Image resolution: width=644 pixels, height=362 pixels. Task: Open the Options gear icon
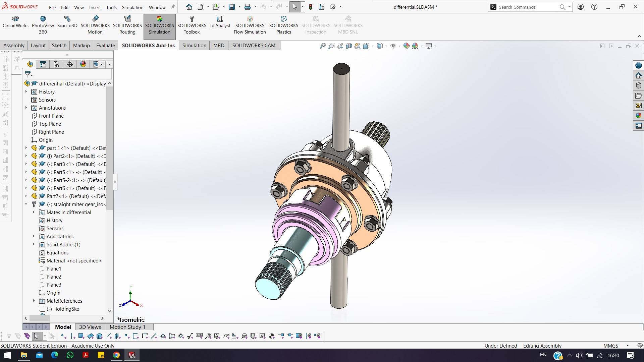333,7
